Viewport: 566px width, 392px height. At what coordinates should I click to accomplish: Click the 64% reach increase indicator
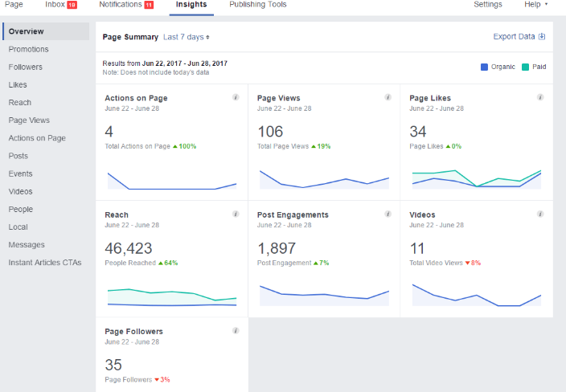[x=168, y=263]
